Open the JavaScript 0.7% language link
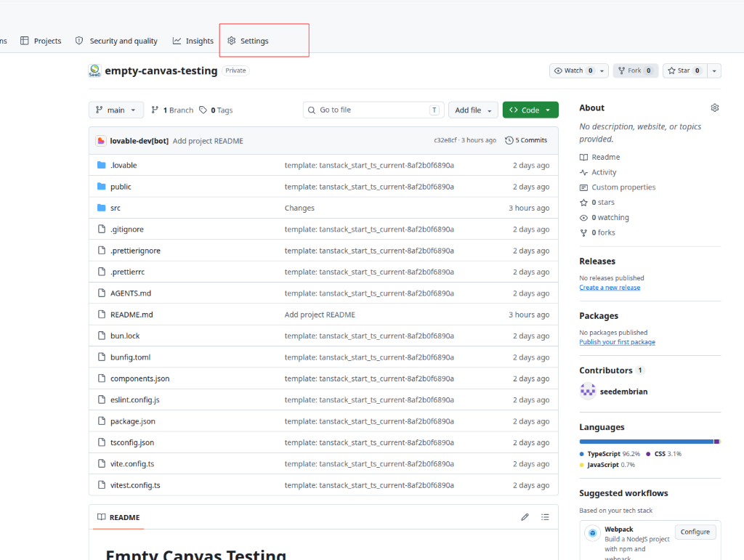Image resolution: width=744 pixels, height=560 pixels. pyautogui.click(x=607, y=465)
